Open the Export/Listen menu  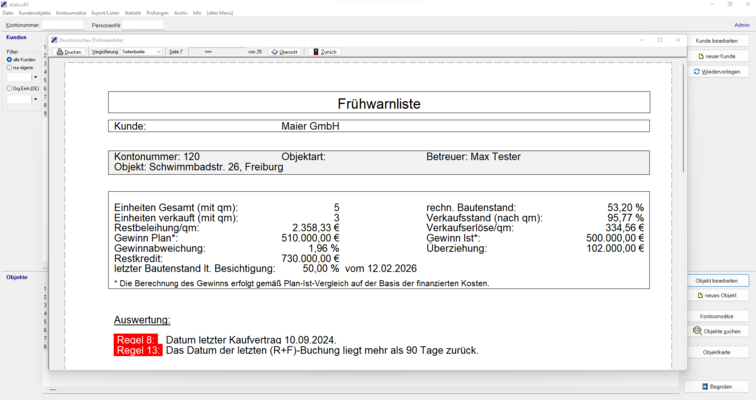(x=105, y=13)
